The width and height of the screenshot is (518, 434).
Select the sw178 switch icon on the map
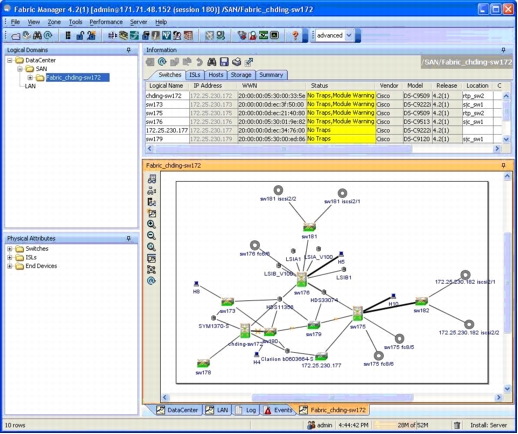[203, 363]
